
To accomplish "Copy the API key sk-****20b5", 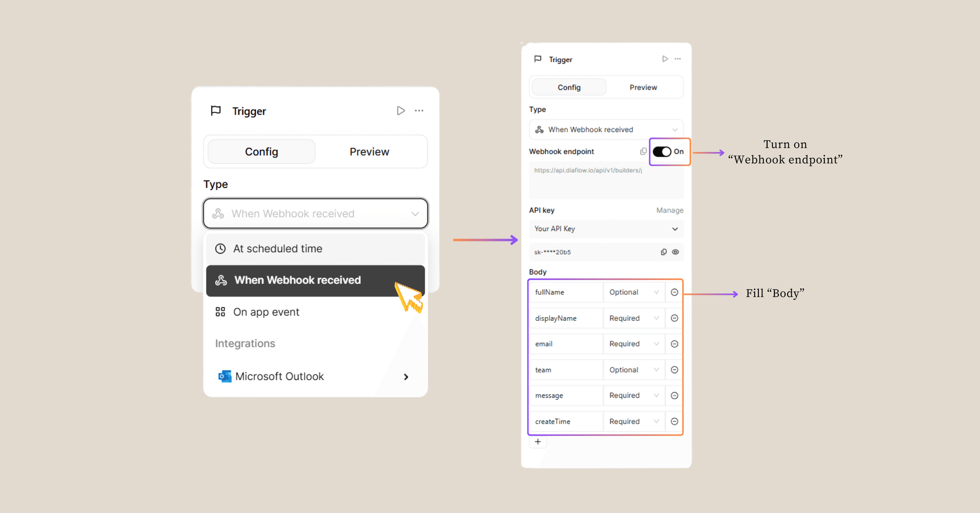I will [663, 252].
